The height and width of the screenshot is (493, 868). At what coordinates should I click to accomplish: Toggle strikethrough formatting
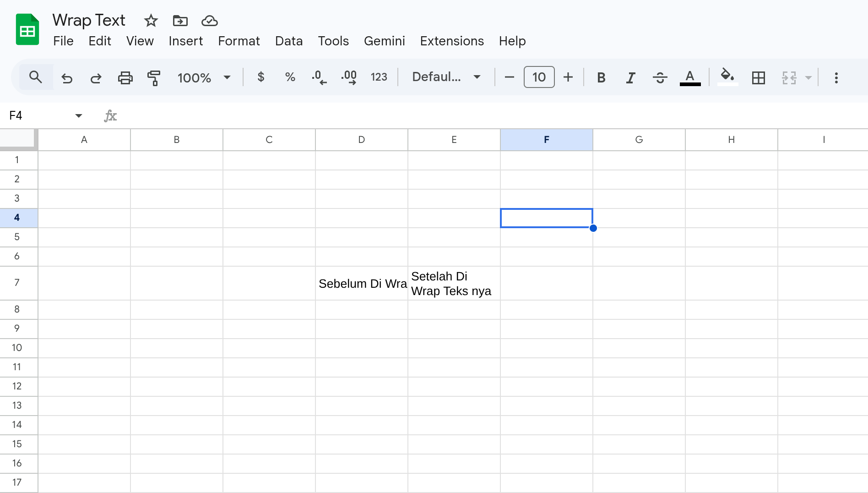tap(660, 77)
